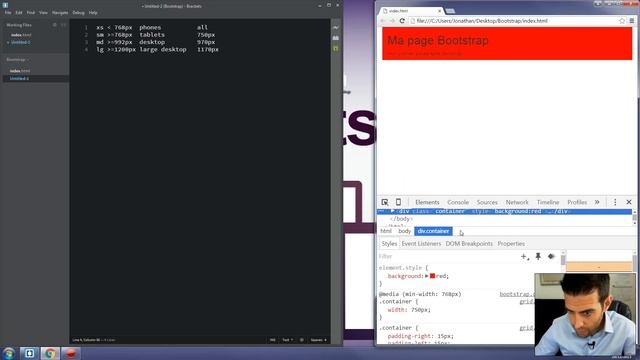Open the Text language dropdown in status bar
Screen dimensions: 640x360
pyautogui.click(x=288, y=340)
